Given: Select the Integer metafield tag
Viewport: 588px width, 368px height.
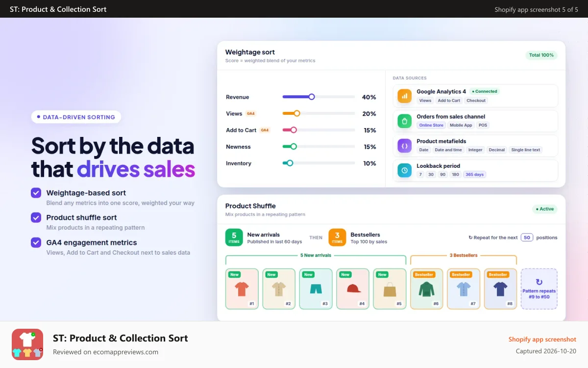Looking at the screenshot, I should coord(475,150).
